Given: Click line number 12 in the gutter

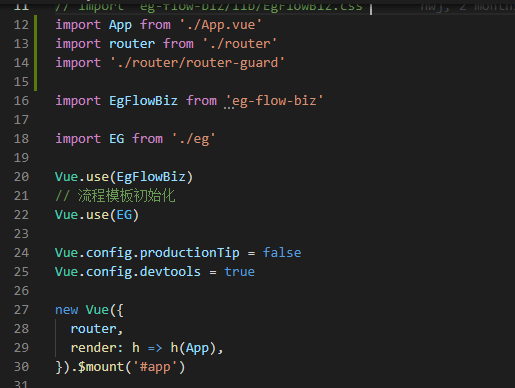Looking at the screenshot, I should click(21, 25).
